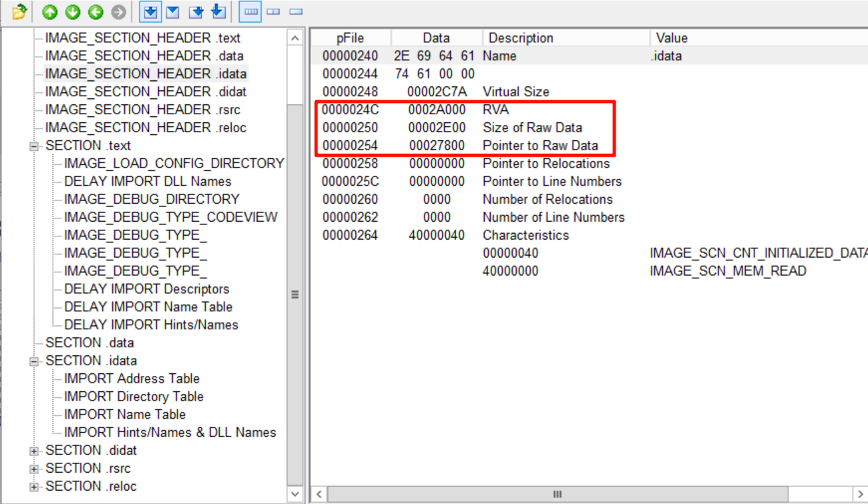
Task: Toggle the two-segment word width icon
Action: (x=273, y=11)
